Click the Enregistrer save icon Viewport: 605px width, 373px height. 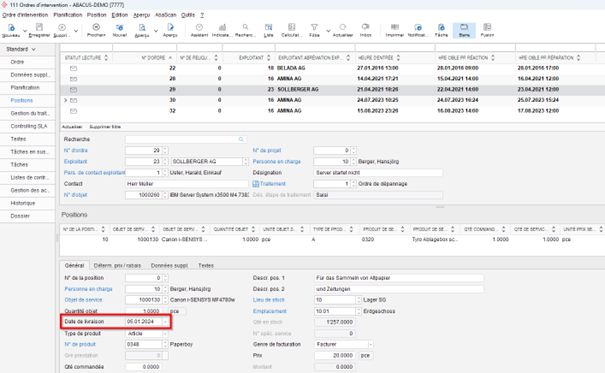click(39, 27)
